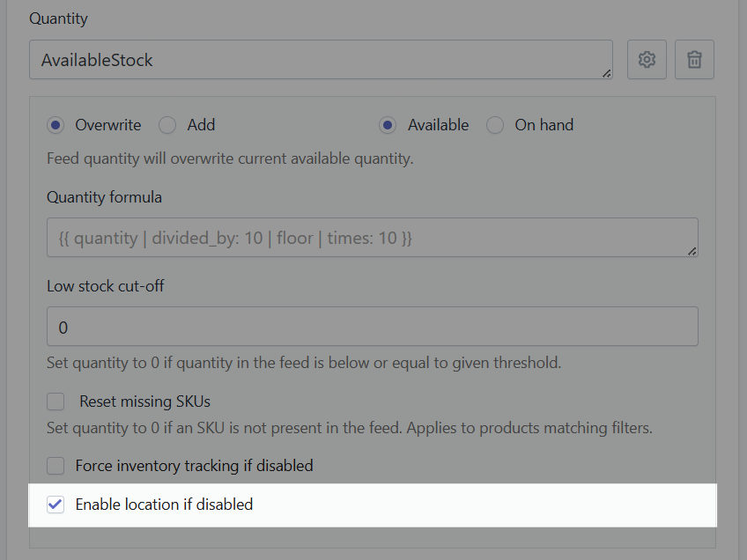The width and height of the screenshot is (747, 560).
Task: Click the Low stock cut-off label
Action: tap(106, 285)
